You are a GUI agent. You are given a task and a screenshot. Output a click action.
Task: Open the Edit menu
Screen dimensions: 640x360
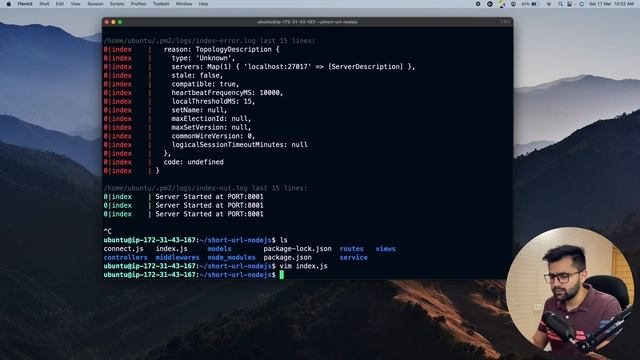point(60,4)
